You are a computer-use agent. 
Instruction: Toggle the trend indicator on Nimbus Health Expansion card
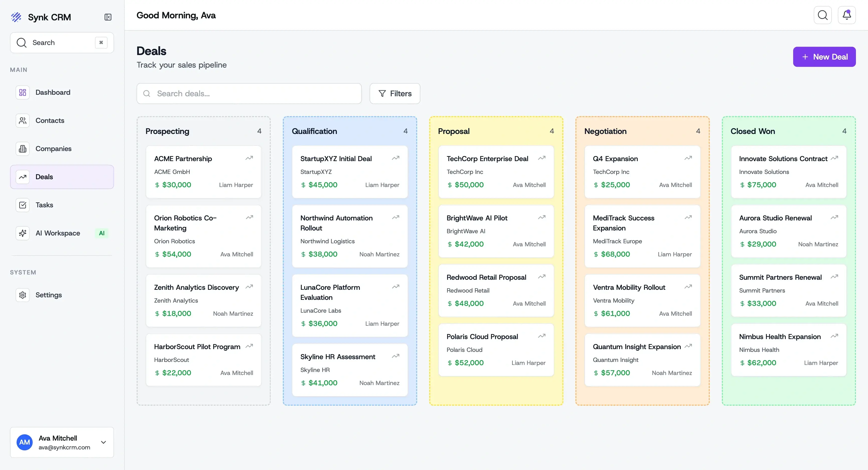coord(834,336)
